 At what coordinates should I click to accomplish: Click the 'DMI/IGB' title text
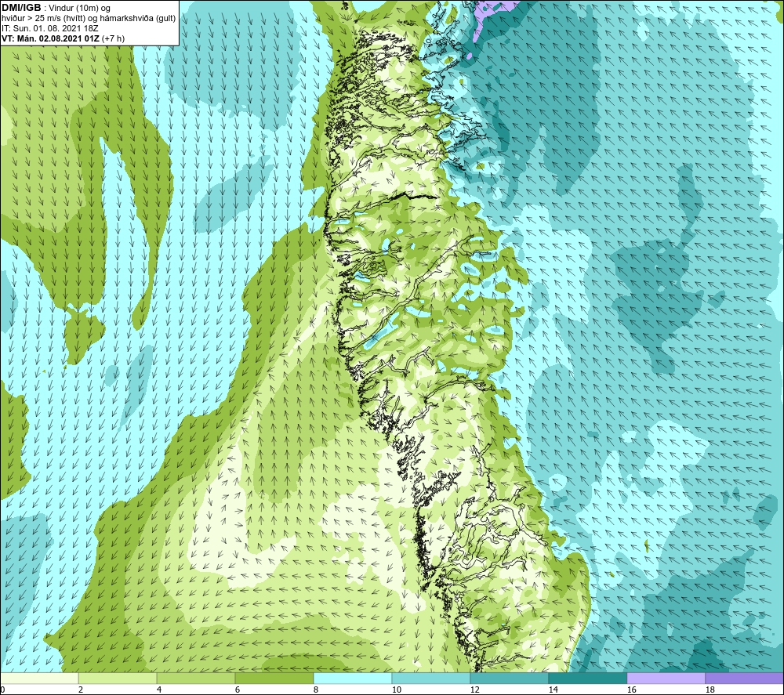pyautogui.click(x=21, y=8)
